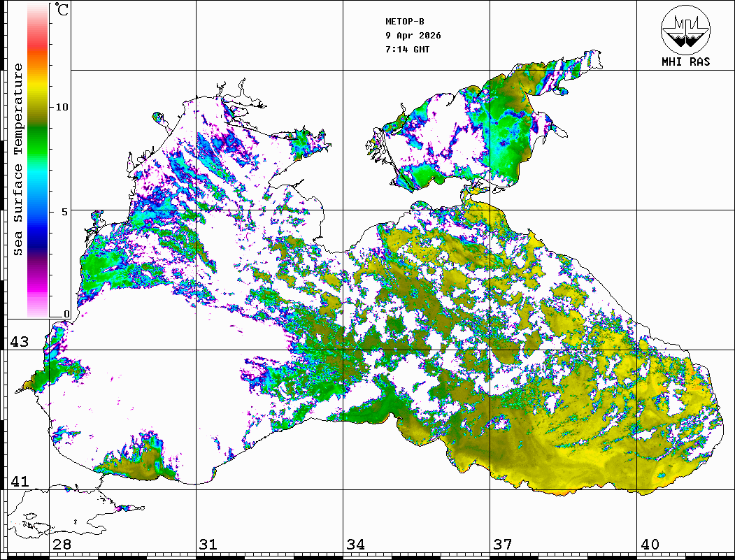Click longitude label 40

[x=650, y=545]
